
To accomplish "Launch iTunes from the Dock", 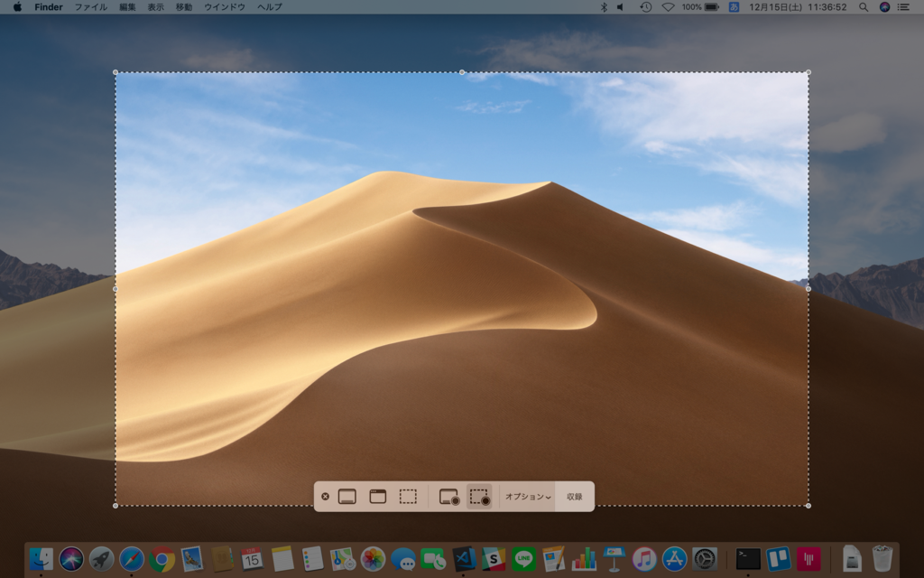I will pyautogui.click(x=644, y=558).
